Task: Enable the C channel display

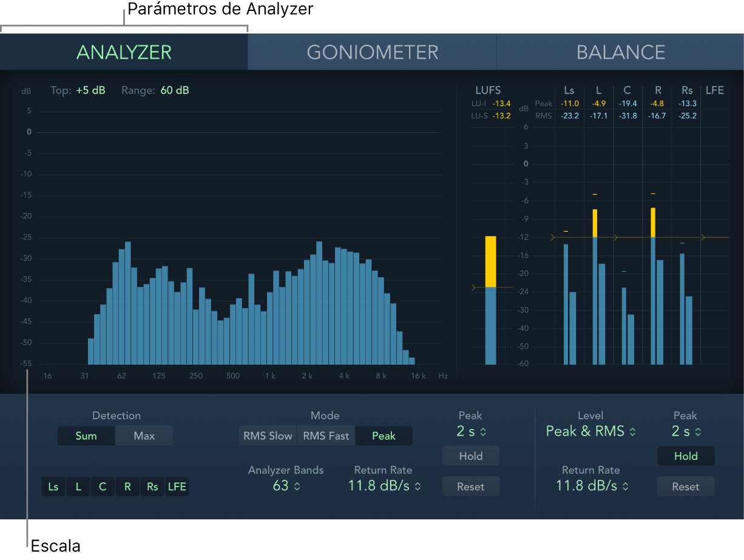Action: pos(102,487)
